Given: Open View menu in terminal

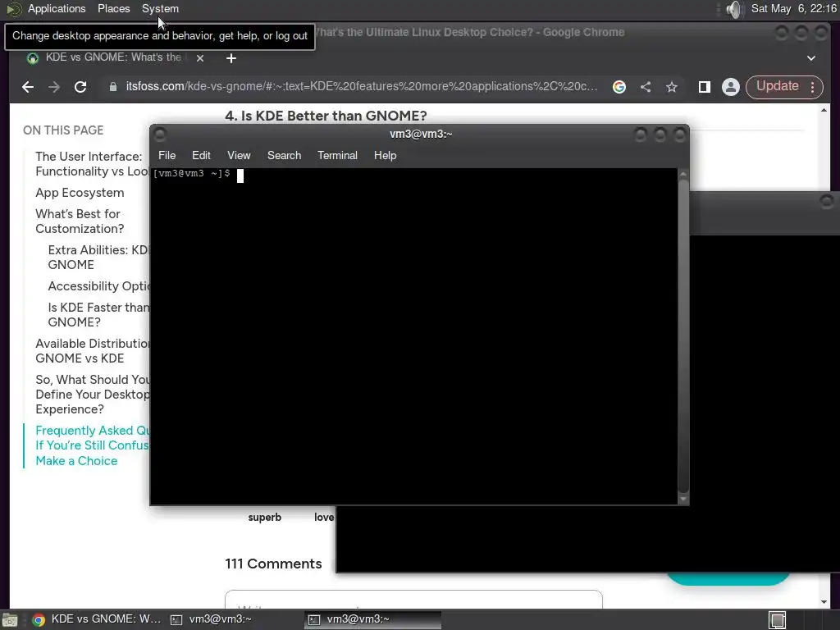Looking at the screenshot, I should pos(239,155).
